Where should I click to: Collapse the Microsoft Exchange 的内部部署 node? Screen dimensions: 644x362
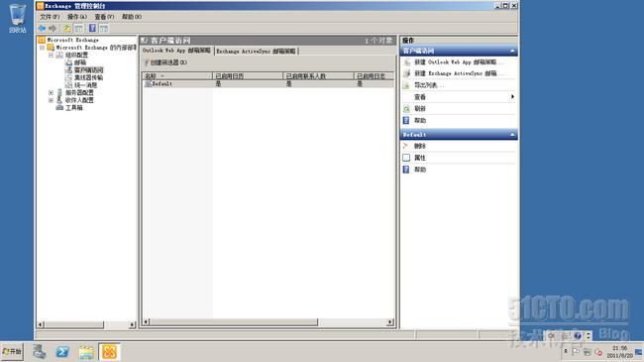42,48
